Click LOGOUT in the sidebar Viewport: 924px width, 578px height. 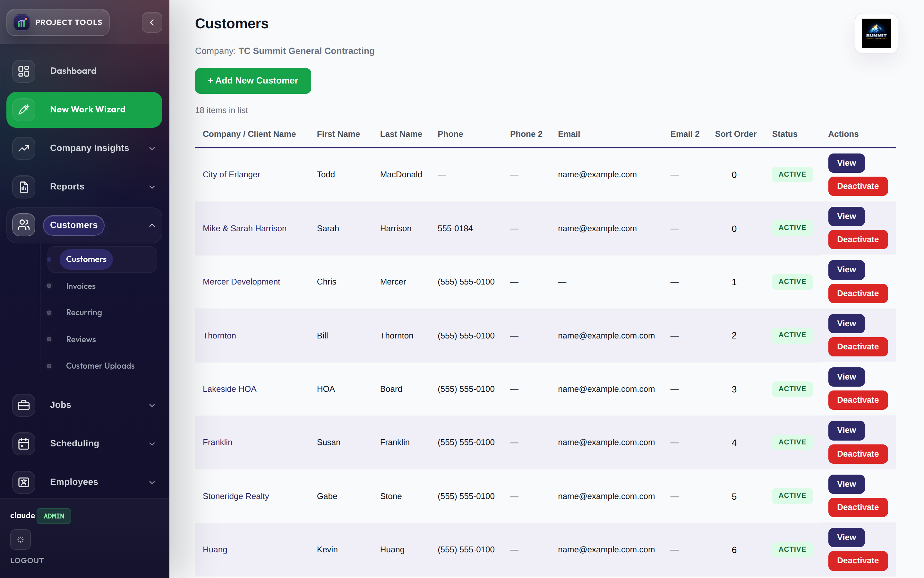click(27, 560)
